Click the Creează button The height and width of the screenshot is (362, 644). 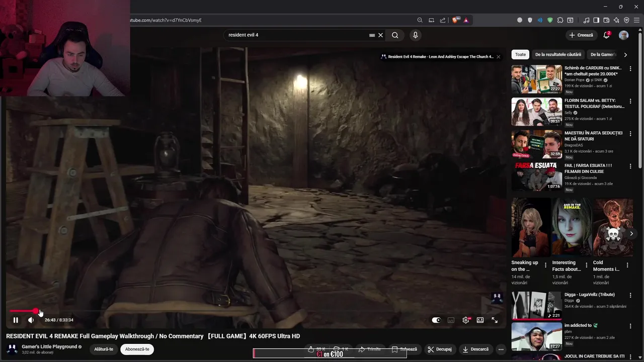[581, 35]
